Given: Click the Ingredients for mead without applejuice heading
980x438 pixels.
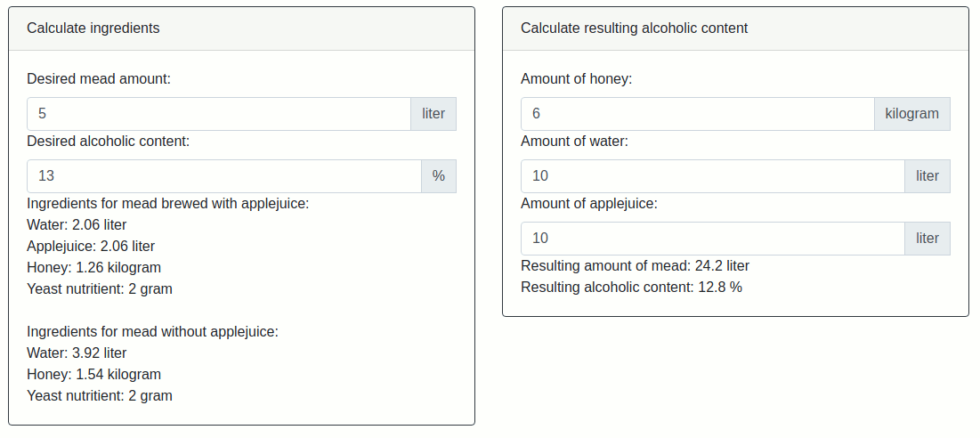Looking at the screenshot, I should (x=152, y=332).
